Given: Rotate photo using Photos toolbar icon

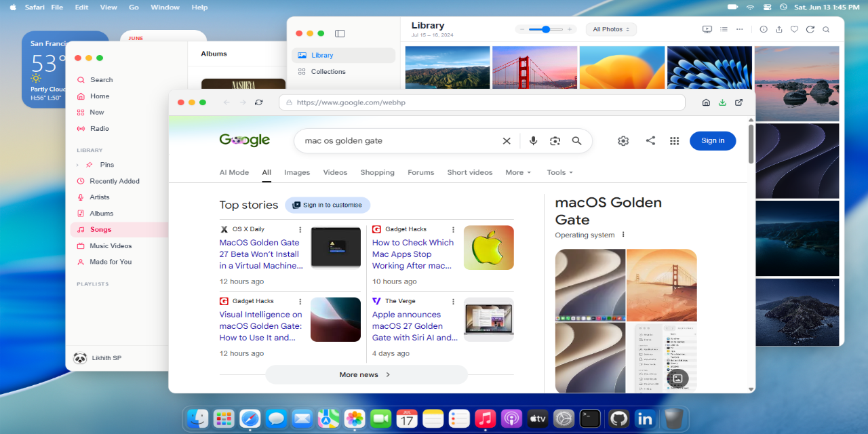Looking at the screenshot, I should click(810, 29).
